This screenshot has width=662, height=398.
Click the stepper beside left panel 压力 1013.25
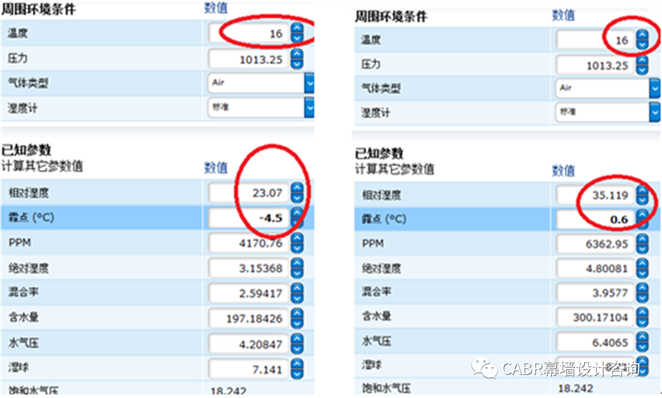297,59
